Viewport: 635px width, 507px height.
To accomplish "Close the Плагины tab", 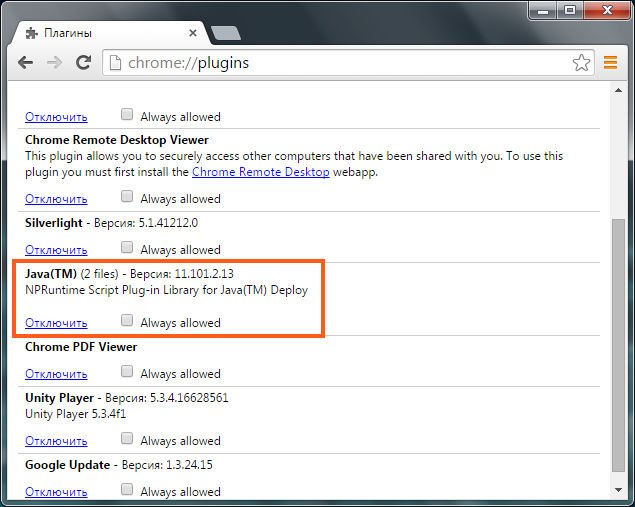I will point(193,33).
